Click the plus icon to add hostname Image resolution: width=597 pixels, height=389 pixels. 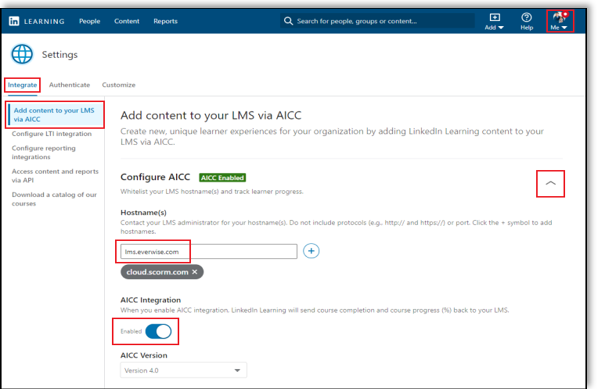coord(311,251)
